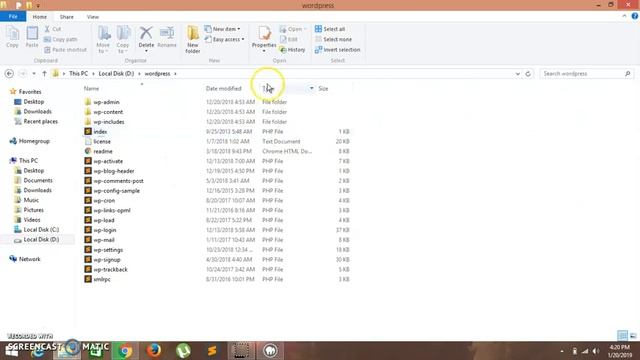Image resolution: width=640 pixels, height=360 pixels.
Task: Select the wp-content folder
Action: click(108, 112)
